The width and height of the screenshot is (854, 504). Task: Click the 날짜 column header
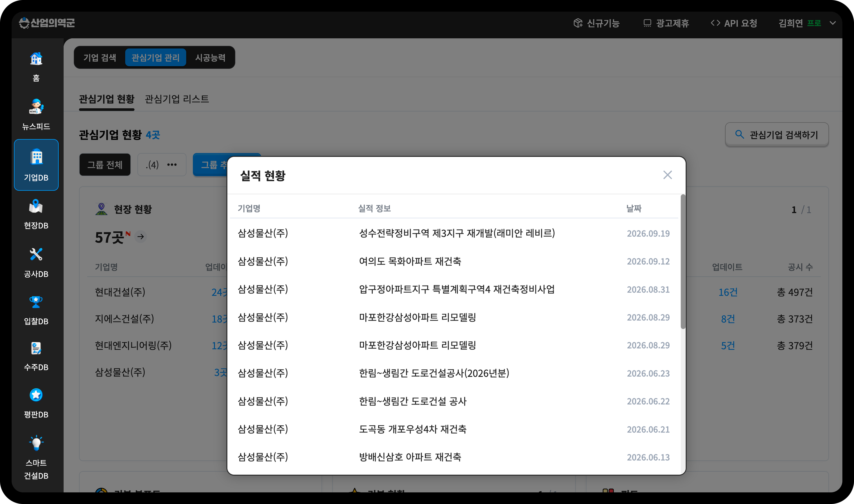coord(634,208)
